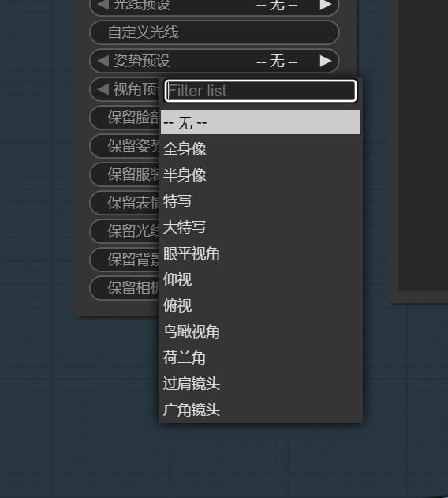Click next arrow on 光线预设 widget
Image resolution: width=448 pixels, height=498 pixels.
pyautogui.click(x=326, y=5)
